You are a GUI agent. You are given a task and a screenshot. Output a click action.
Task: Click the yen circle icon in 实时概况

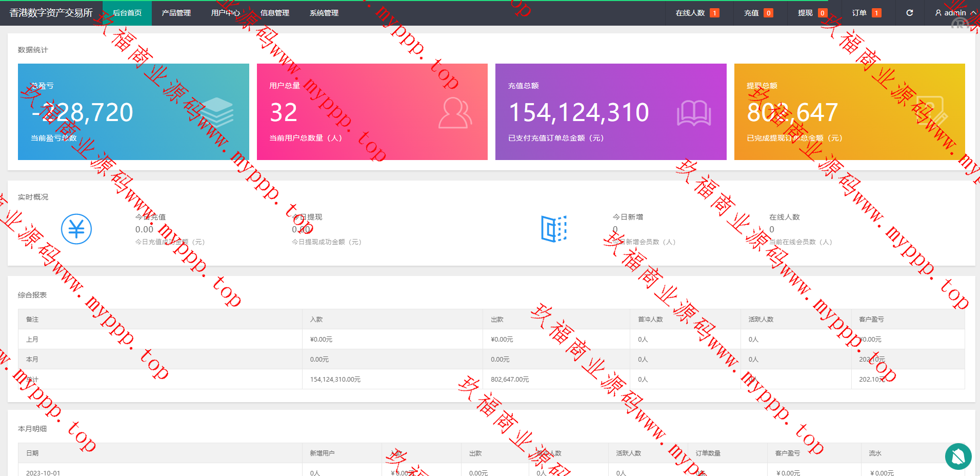pyautogui.click(x=76, y=229)
